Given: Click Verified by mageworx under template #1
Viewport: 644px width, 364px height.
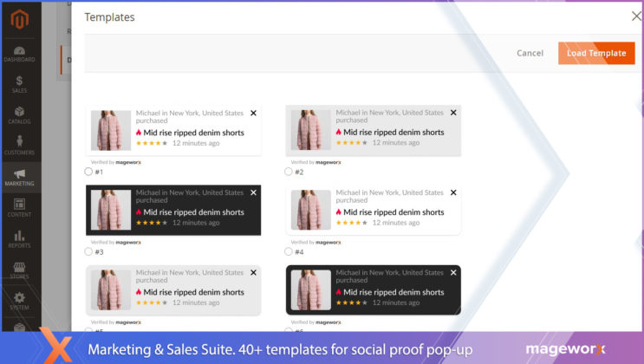Looking at the screenshot, I should click(x=116, y=162).
